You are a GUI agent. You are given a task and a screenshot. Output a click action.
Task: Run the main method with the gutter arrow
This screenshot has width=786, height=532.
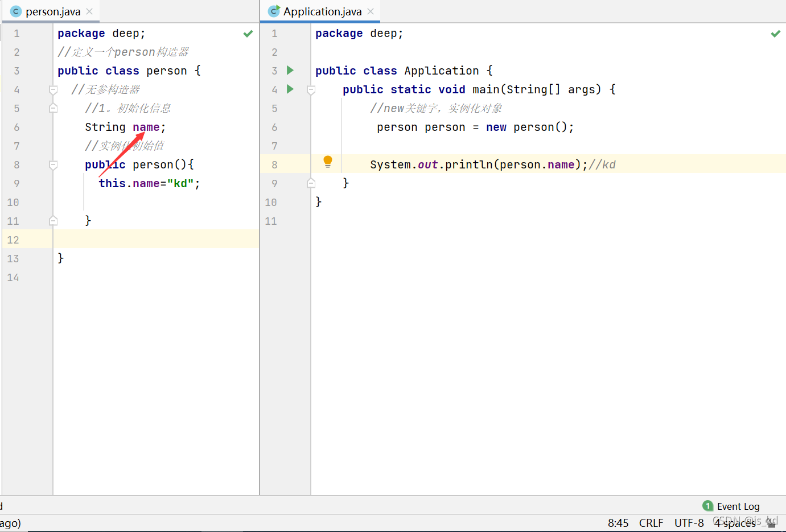[x=290, y=89]
